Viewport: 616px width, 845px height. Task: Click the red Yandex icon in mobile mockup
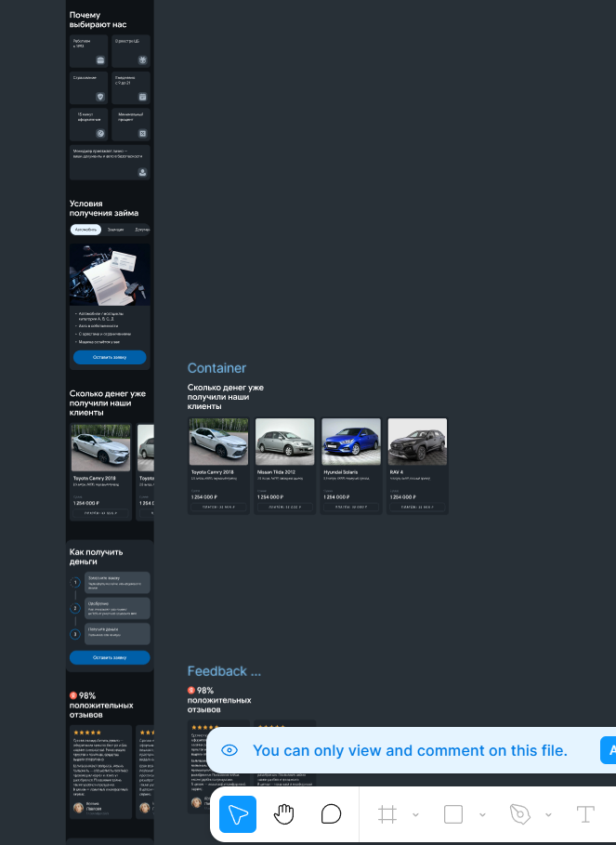pos(73,695)
